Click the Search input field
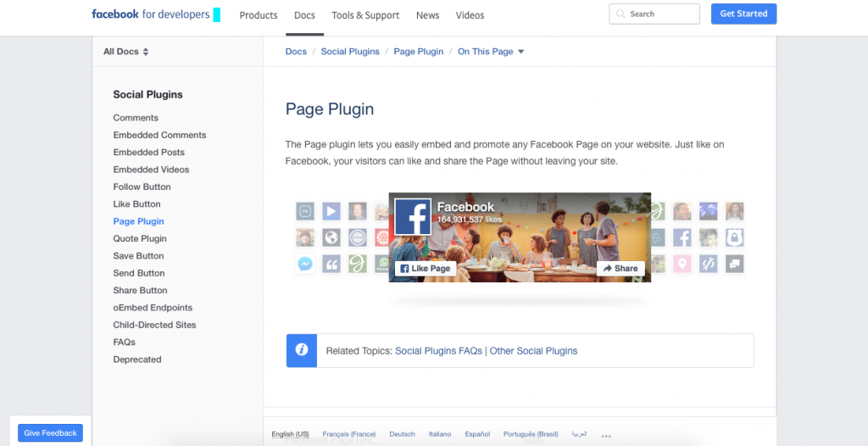The image size is (868, 446). click(654, 14)
